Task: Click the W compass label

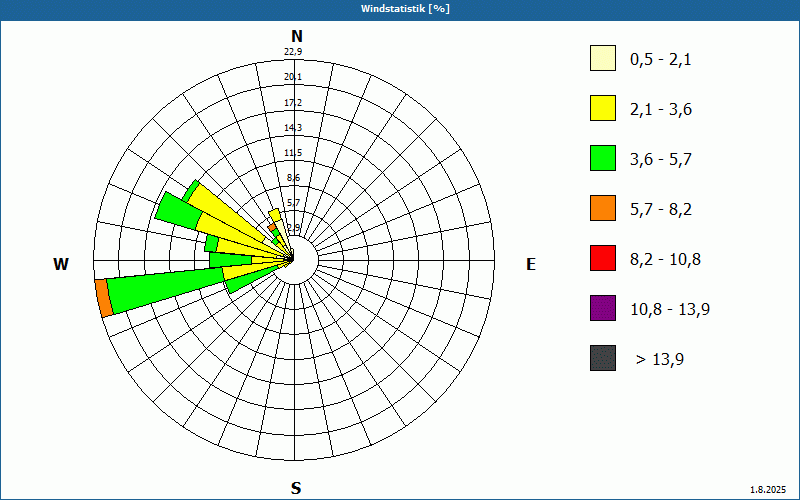Action: (x=61, y=264)
